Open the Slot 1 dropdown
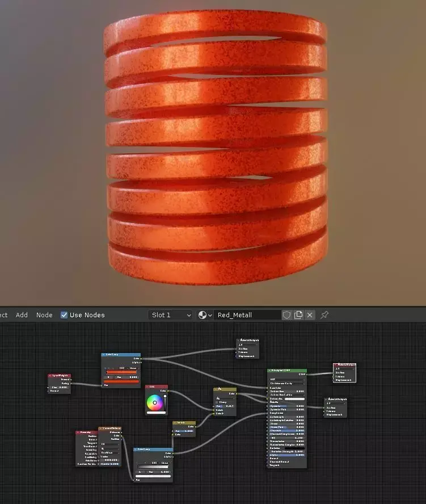The height and width of the screenshot is (504, 426). 171,315
